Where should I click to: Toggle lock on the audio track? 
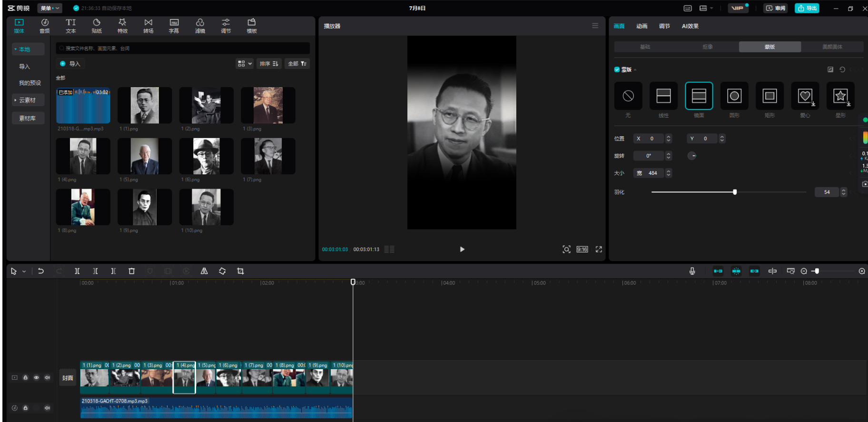pos(26,408)
